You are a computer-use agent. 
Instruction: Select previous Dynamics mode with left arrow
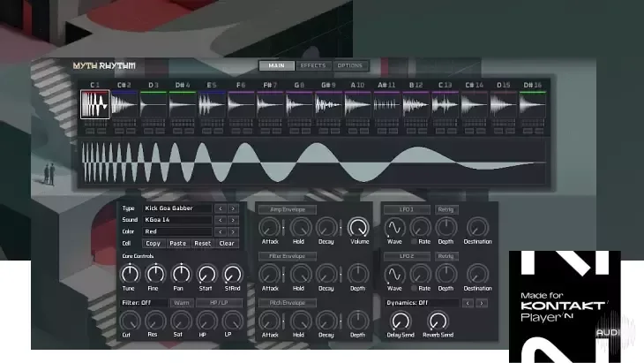click(468, 304)
